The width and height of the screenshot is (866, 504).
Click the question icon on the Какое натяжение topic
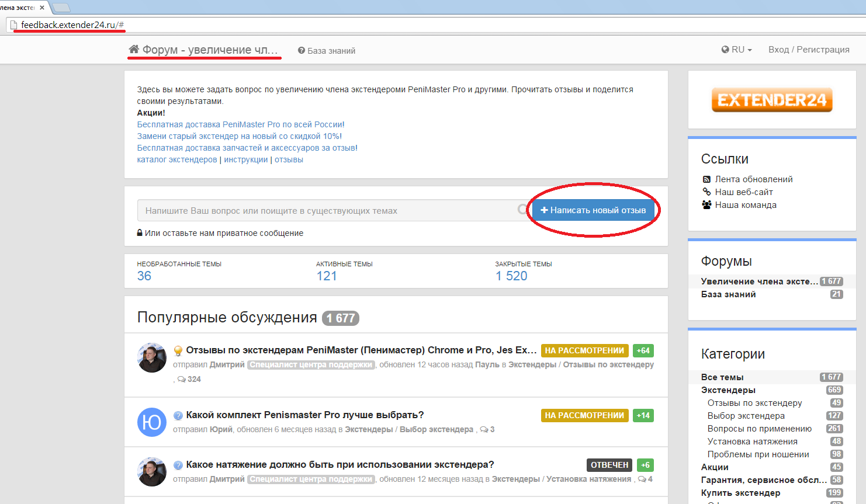178,465
